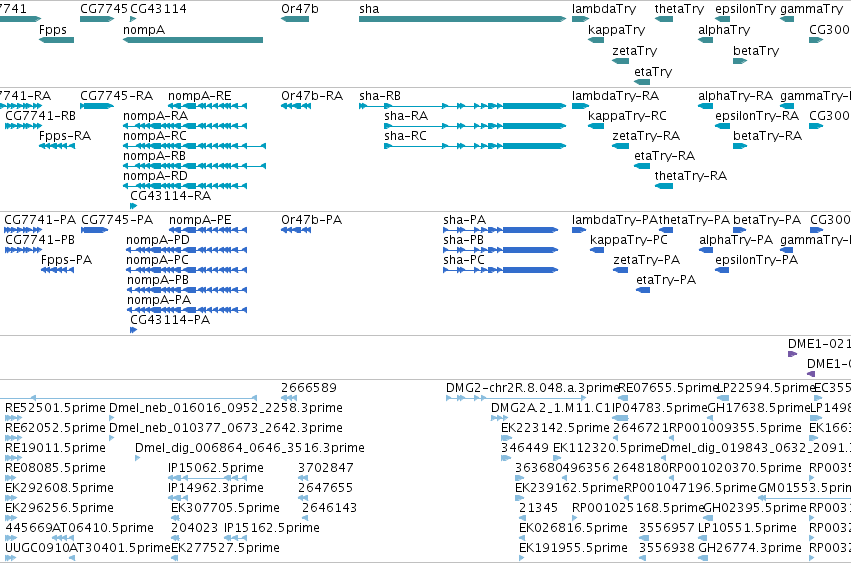The image size is (851, 563).
Task: Select EST entry 2666589
Action: pyautogui.click(x=309, y=388)
